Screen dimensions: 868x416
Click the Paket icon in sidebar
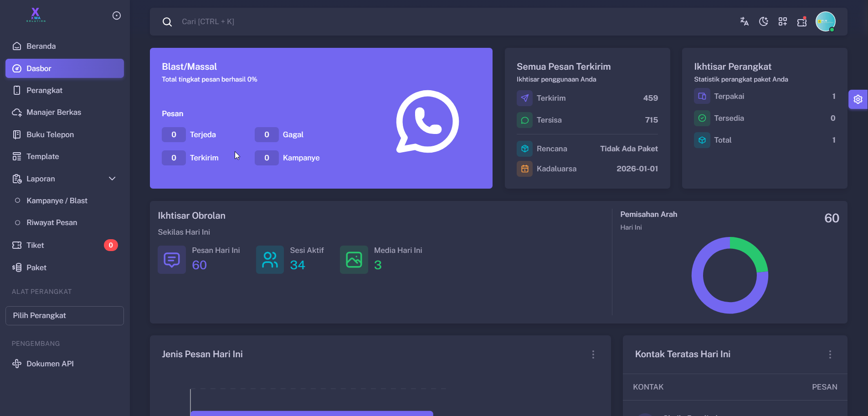click(16, 267)
